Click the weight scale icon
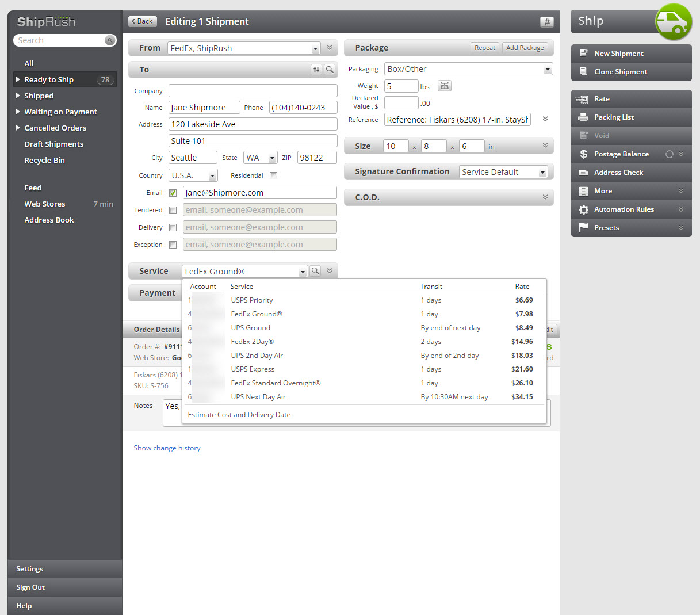 click(444, 86)
